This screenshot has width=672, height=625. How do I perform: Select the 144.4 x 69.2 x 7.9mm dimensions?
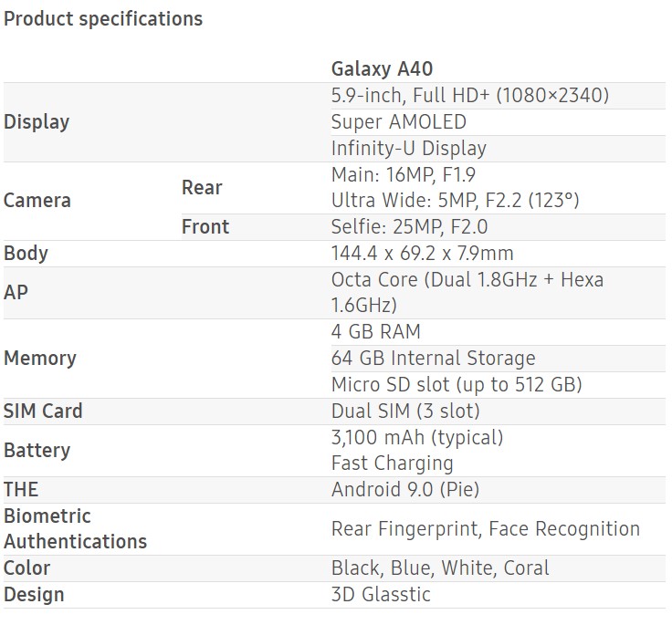422,254
